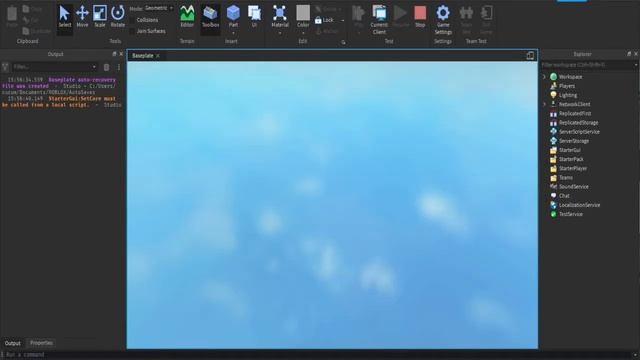Select Lighting in Explorer

pos(568,95)
